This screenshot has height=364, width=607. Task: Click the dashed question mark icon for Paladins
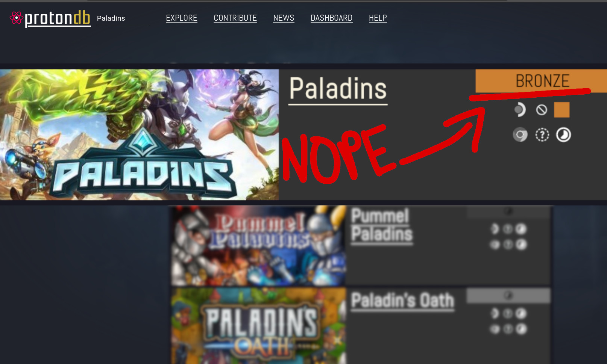click(542, 135)
